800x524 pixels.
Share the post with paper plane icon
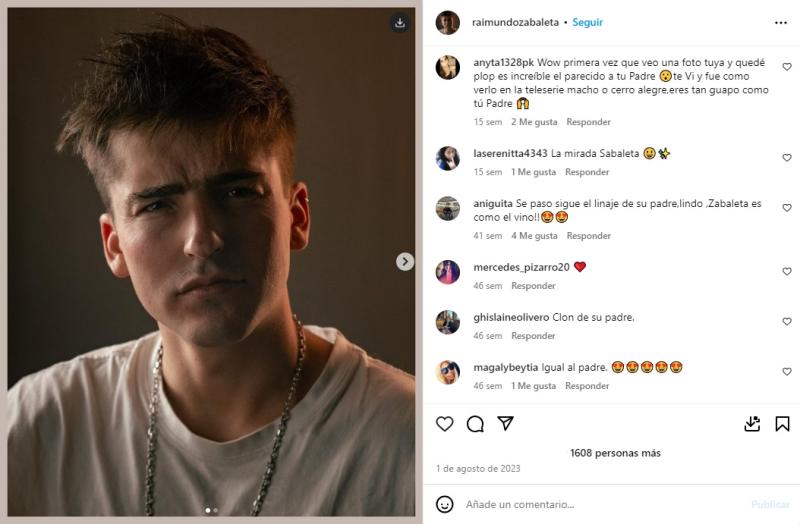[506, 424]
